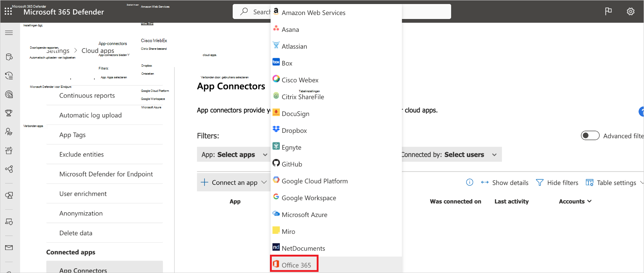Open Connected by Select users dropdown
Screen dimensions: 644x273
point(451,154)
